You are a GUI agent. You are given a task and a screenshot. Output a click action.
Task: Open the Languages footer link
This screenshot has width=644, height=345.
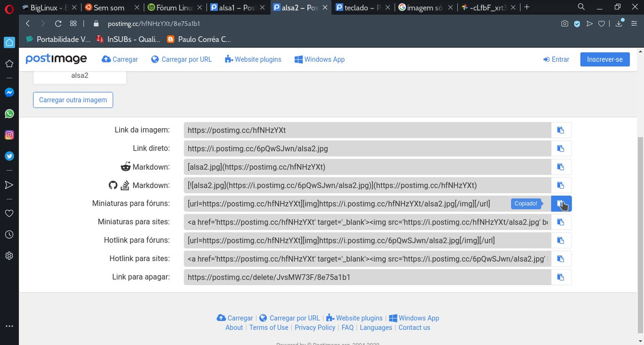pos(376,327)
